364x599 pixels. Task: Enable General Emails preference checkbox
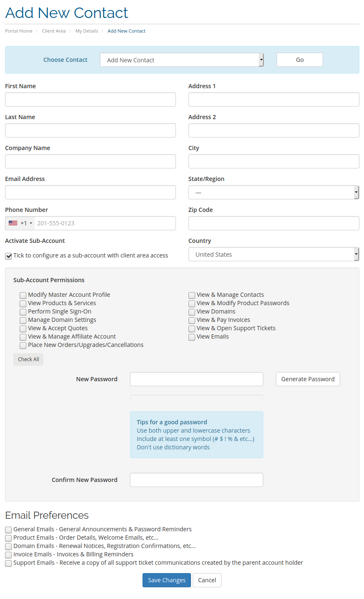point(8,530)
